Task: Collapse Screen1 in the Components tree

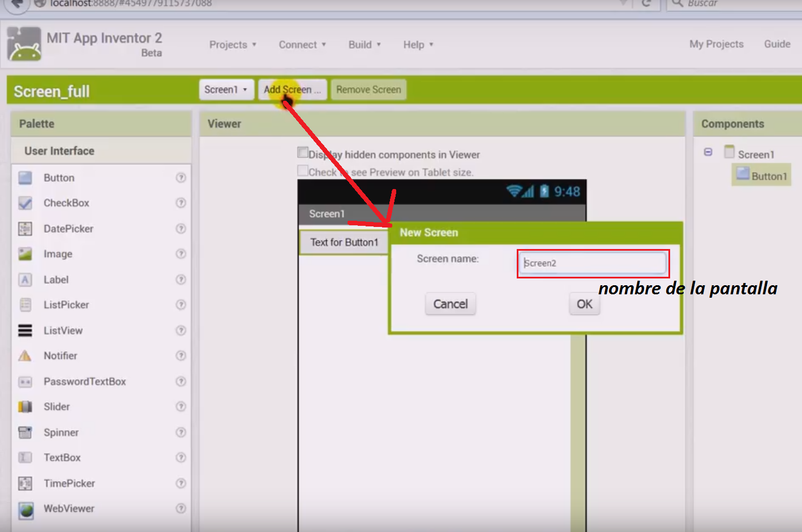Action: click(x=709, y=151)
